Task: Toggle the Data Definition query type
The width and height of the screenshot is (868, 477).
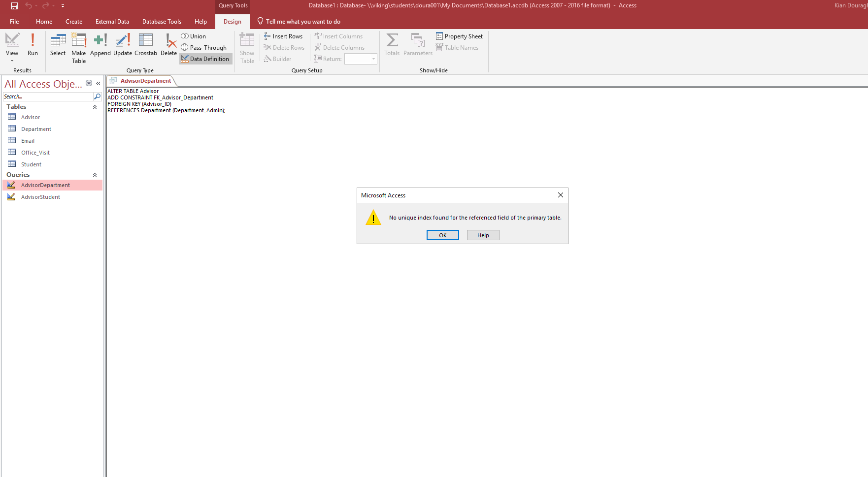Action: [205, 59]
